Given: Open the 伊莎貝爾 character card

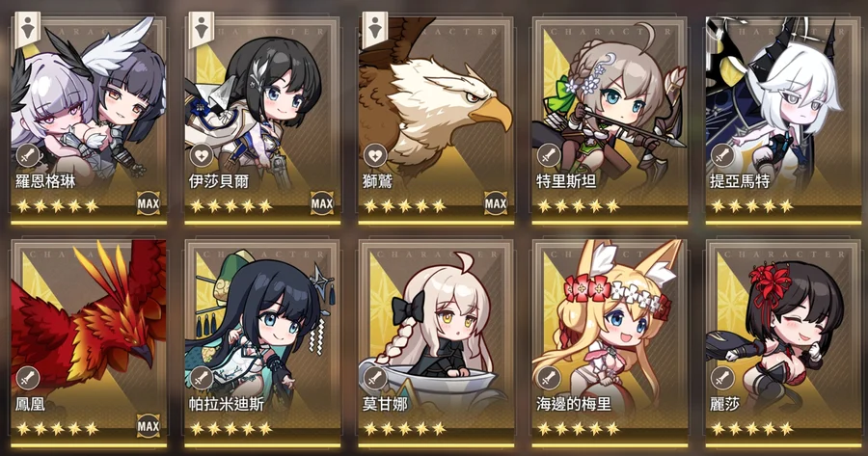Looking at the screenshot, I should point(262,121).
